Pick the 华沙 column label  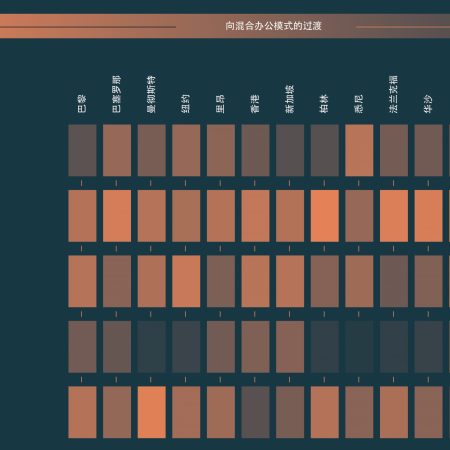point(428,104)
